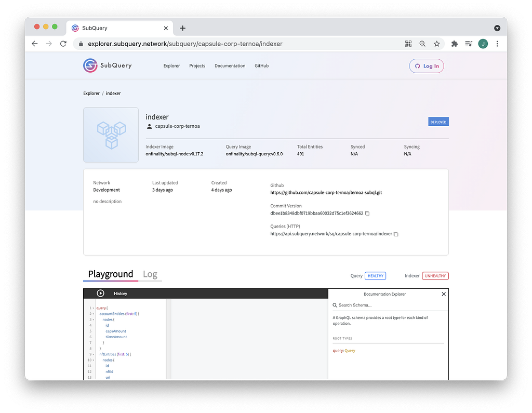Click the project cubes thumbnail
Viewport: 532px width, 413px height.
pos(111,135)
